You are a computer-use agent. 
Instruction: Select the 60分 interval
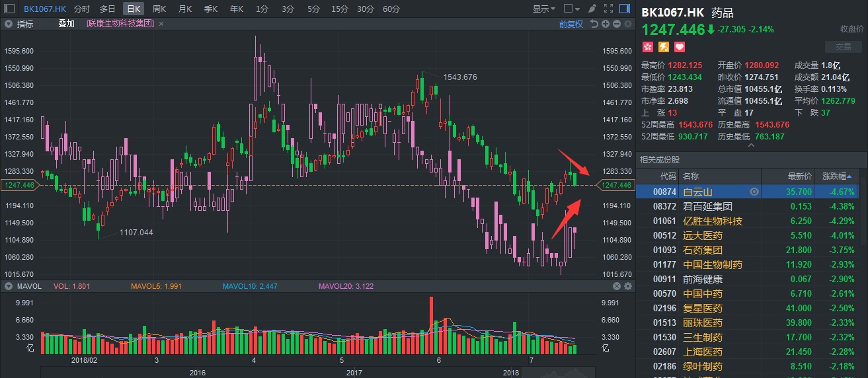point(391,9)
